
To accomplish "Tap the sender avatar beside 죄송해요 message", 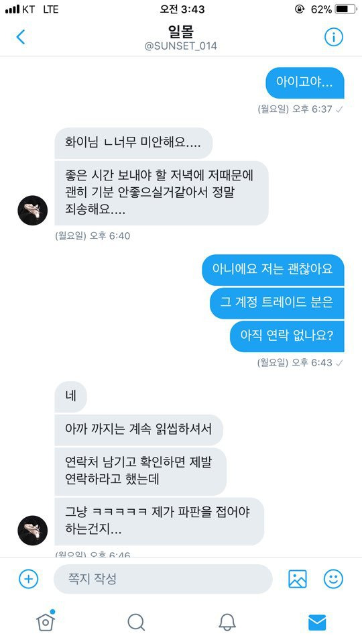I will [x=32, y=210].
